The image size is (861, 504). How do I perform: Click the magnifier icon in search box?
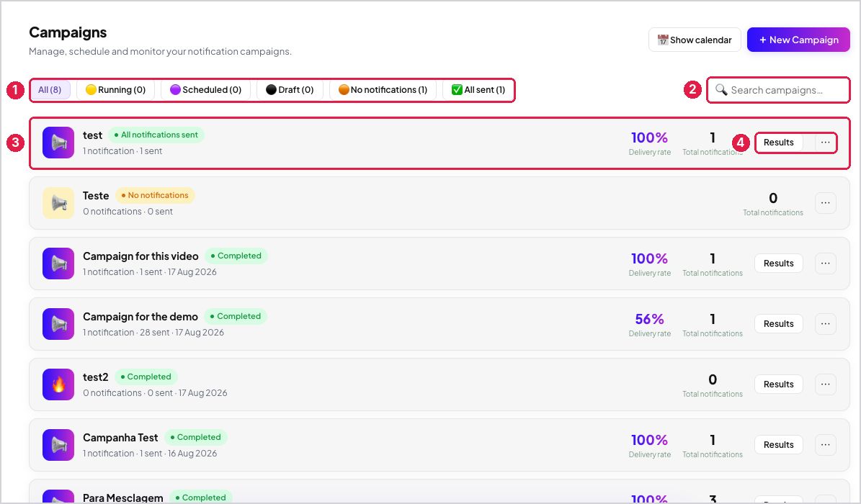point(721,90)
